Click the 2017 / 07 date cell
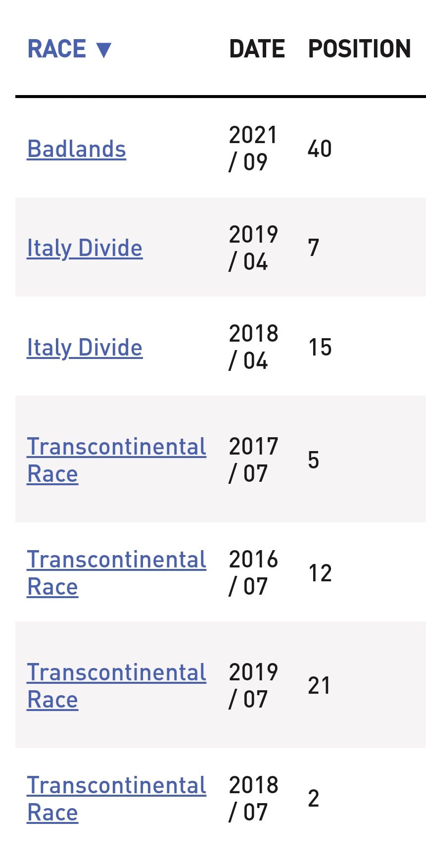Viewport: 426px width, 868px height. [253, 460]
